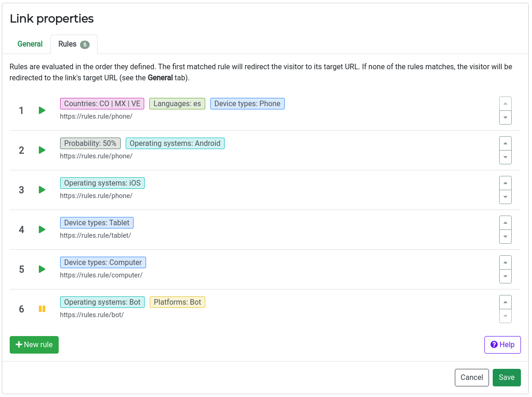Click rule number 5
Image resolution: width=532 pixels, height=397 pixels.
tap(21, 269)
